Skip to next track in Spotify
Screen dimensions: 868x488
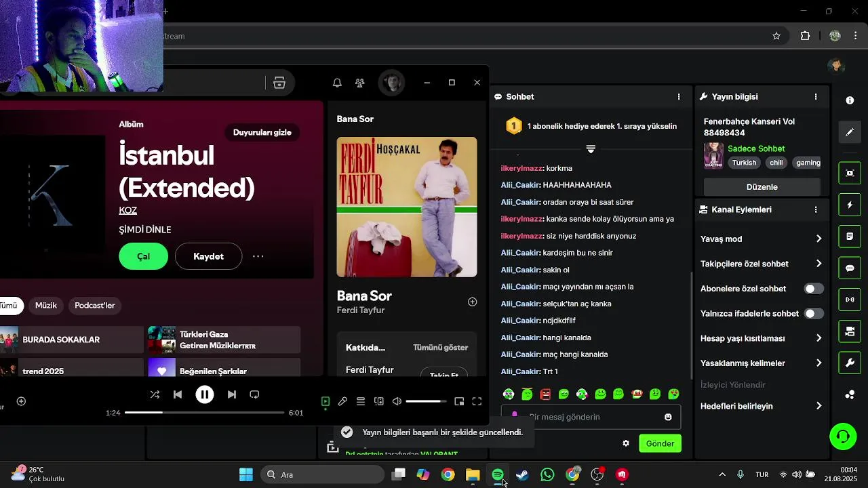(232, 394)
